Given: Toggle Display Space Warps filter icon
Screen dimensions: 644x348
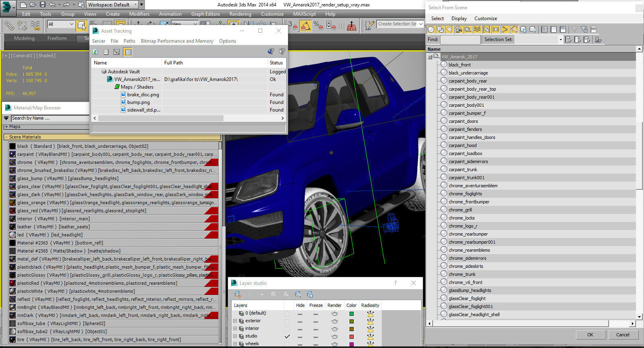Looking at the screenshot, I should [477, 29].
